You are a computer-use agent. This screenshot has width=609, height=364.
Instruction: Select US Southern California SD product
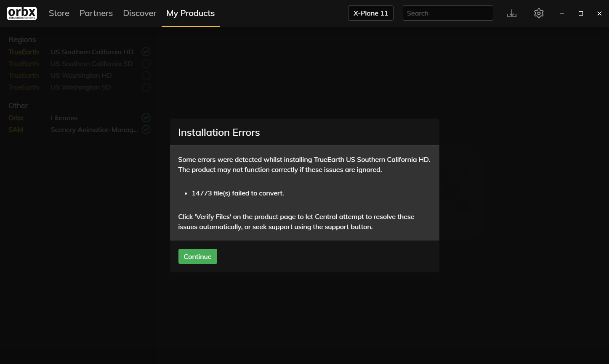coord(80,63)
